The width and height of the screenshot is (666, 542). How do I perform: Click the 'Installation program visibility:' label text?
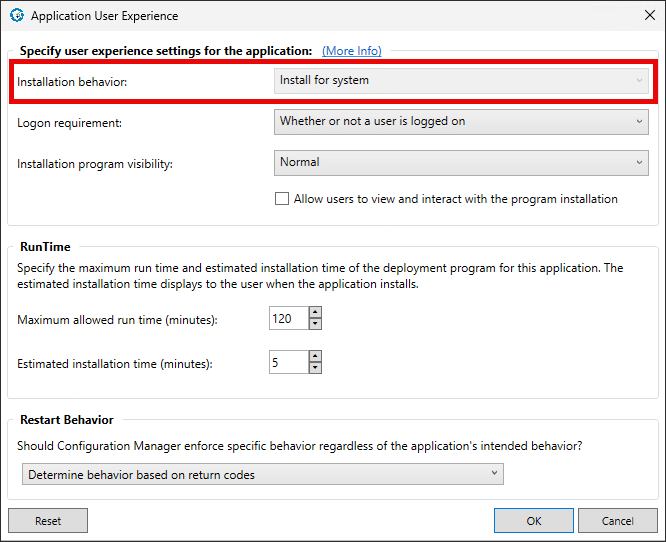(95, 164)
